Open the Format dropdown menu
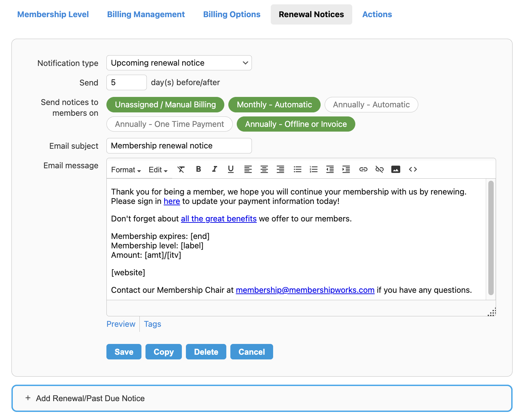The width and height of the screenshot is (522, 420). point(126,170)
